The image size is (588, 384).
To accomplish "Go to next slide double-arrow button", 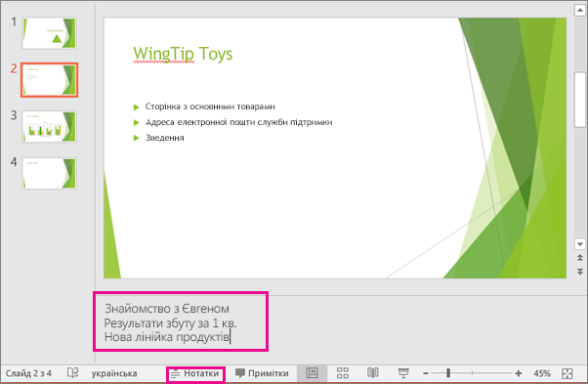I will [x=580, y=272].
